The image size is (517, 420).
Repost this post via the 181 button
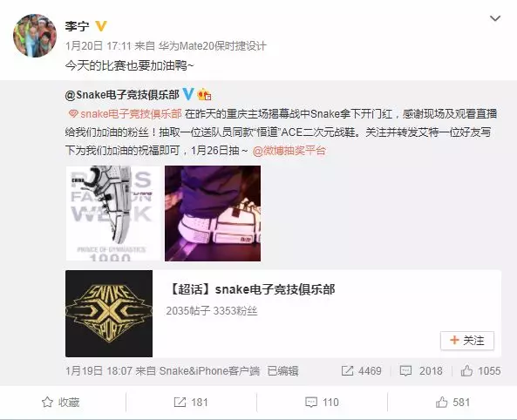pos(191,403)
